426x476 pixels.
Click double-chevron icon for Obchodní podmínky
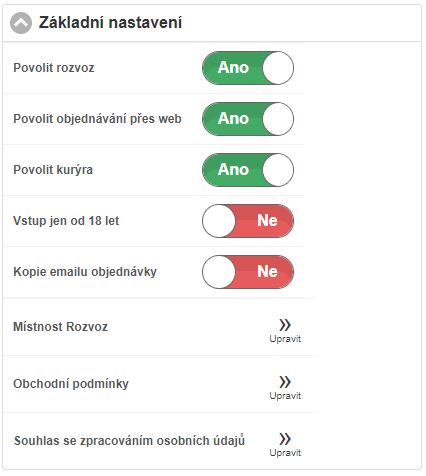pos(285,382)
